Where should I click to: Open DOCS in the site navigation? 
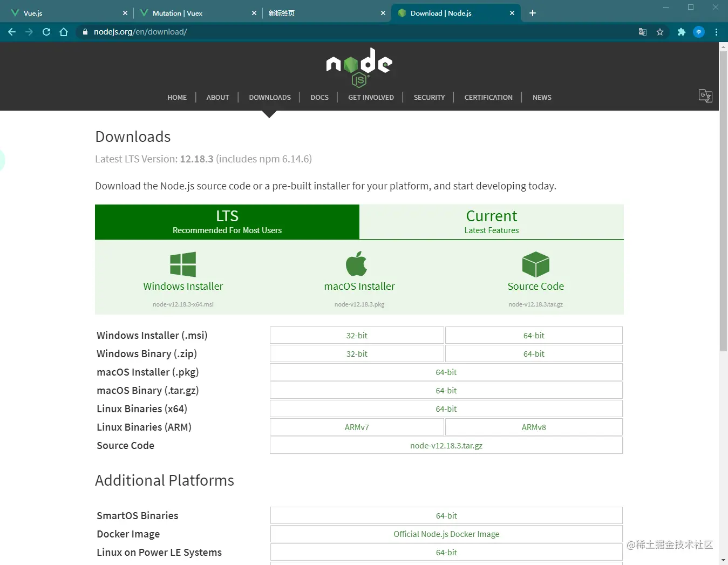[x=319, y=98]
